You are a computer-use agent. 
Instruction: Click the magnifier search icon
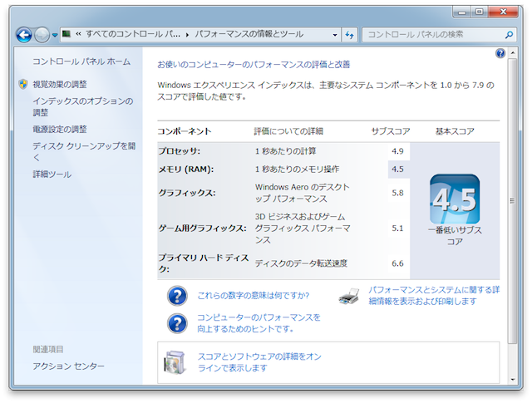click(x=509, y=35)
